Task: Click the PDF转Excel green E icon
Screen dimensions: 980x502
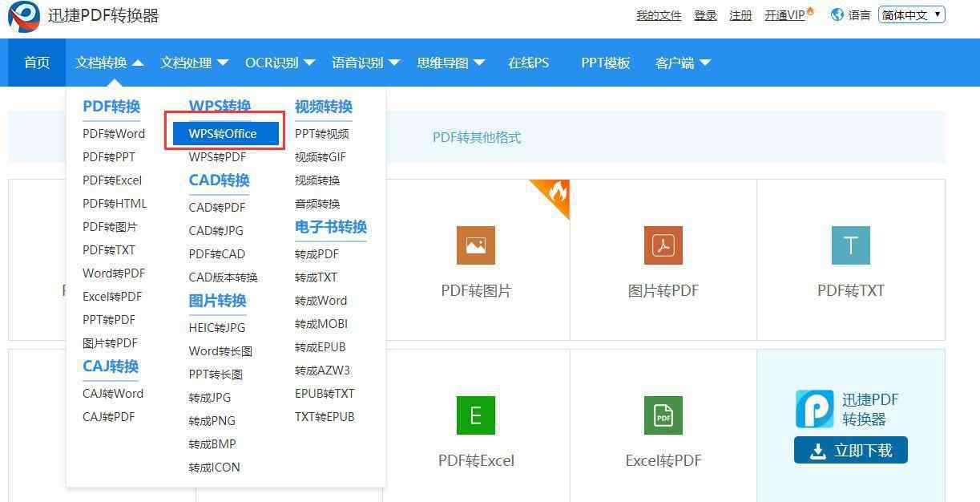Action: coord(476,415)
